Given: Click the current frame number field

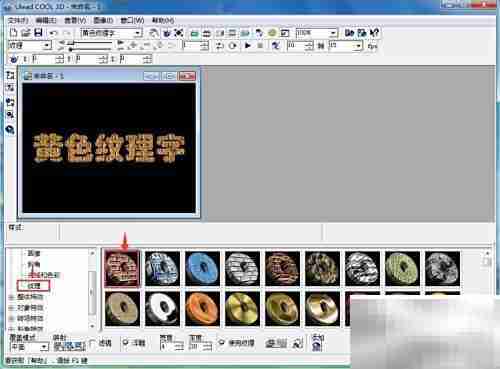Looking at the screenshot, I should (x=192, y=45).
